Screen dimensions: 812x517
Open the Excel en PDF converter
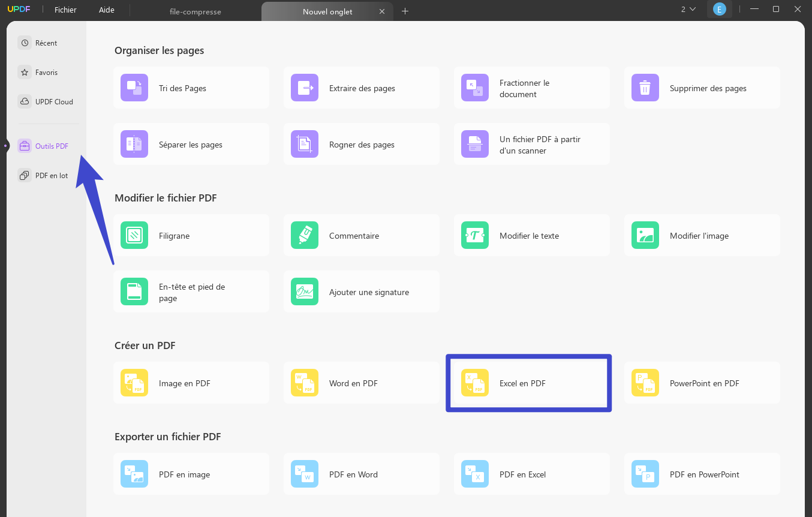[528, 383]
